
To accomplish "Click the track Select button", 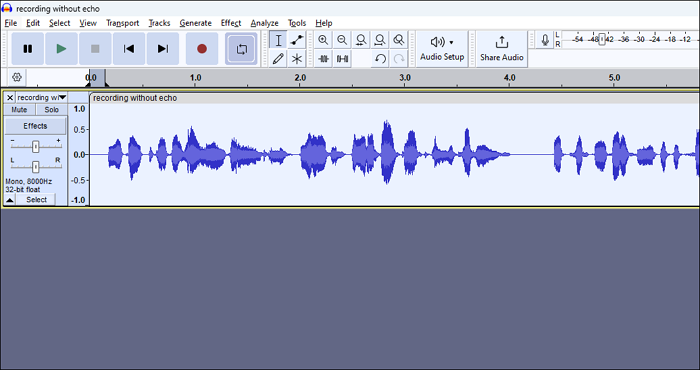I will pyautogui.click(x=36, y=200).
